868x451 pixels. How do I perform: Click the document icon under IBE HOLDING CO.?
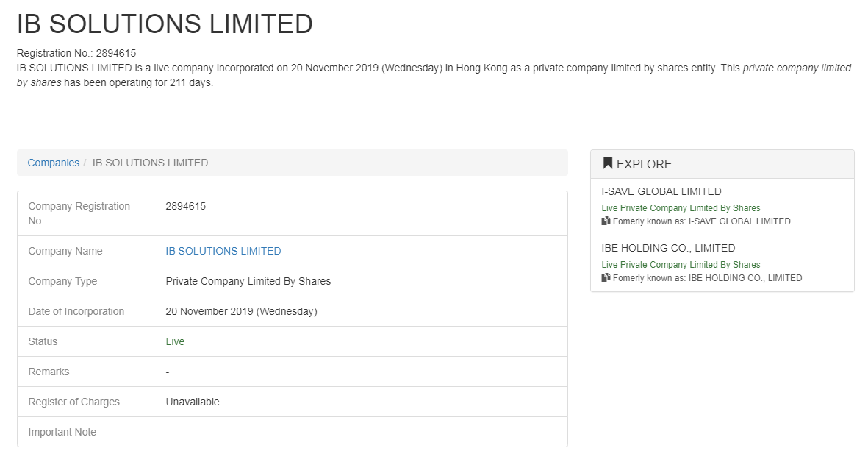pyautogui.click(x=606, y=277)
